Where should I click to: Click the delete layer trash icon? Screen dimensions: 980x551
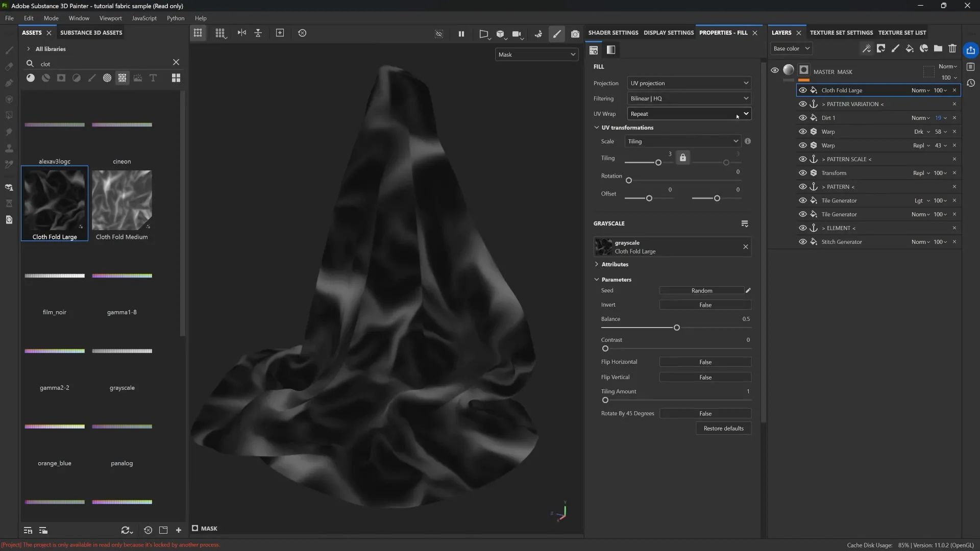952,48
